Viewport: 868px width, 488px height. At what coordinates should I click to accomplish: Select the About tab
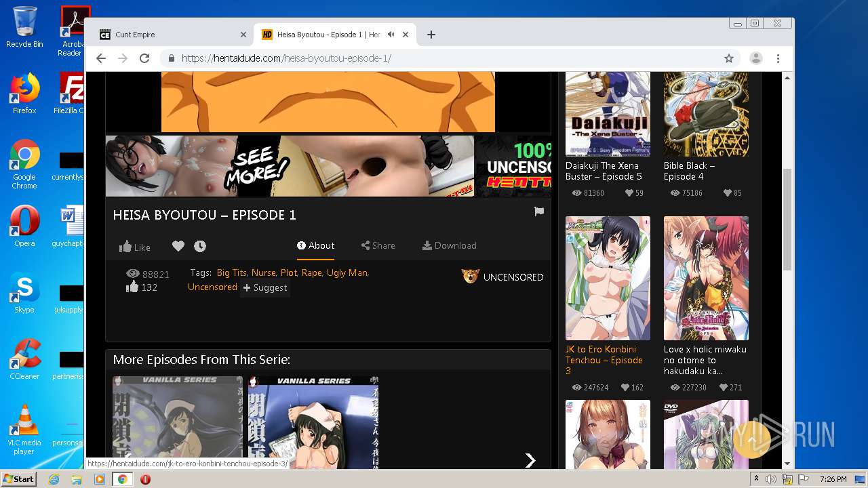click(x=315, y=245)
